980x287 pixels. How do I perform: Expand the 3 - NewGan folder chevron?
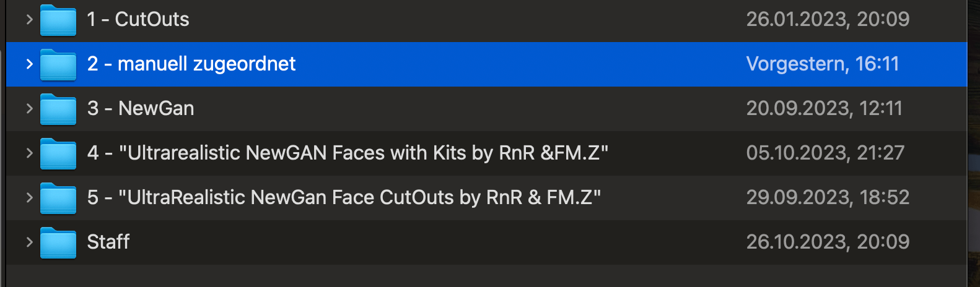pos(29,108)
